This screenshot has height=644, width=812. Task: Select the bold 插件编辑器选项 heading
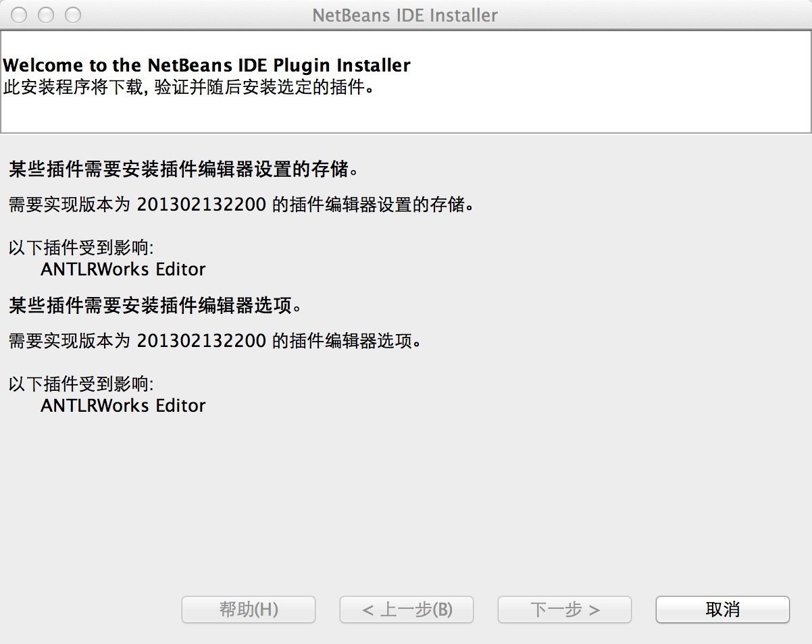click(x=154, y=306)
